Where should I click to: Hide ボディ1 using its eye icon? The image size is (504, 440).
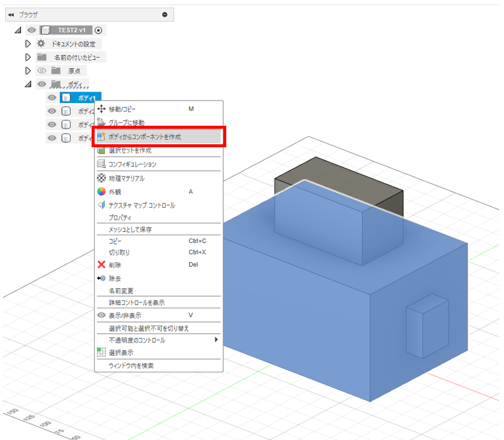click(x=51, y=98)
